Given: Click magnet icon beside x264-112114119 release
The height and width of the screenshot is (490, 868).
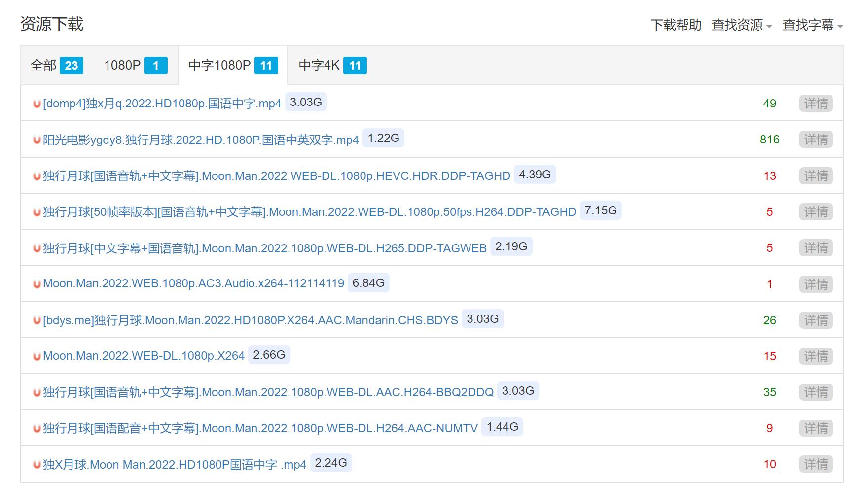Looking at the screenshot, I should pos(36,284).
